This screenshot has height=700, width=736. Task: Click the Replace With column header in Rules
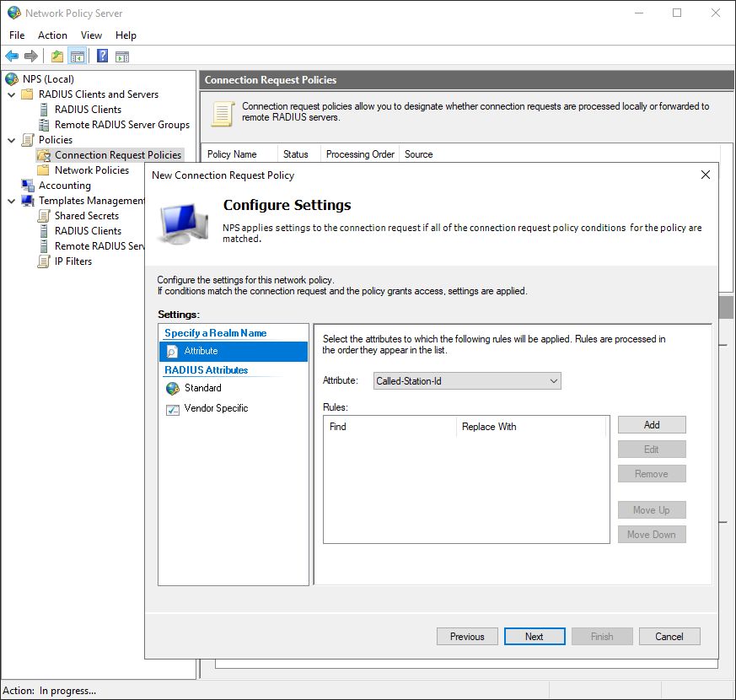click(531, 426)
